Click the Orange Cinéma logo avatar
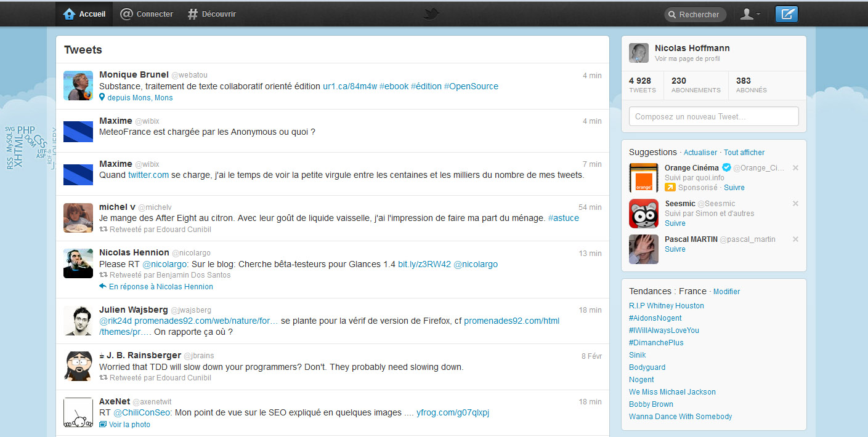This screenshot has height=437, width=868. [644, 178]
